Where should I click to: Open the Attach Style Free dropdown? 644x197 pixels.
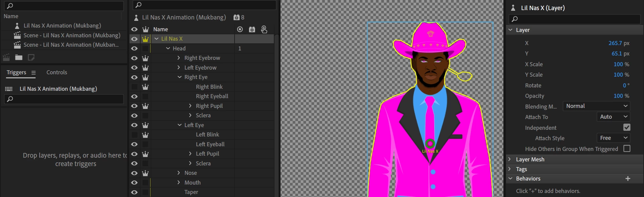pos(613,138)
